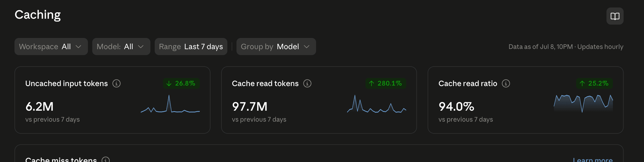Screen dimensions: 644x162
Task: Select the Caching page heading
Action: click(38, 15)
